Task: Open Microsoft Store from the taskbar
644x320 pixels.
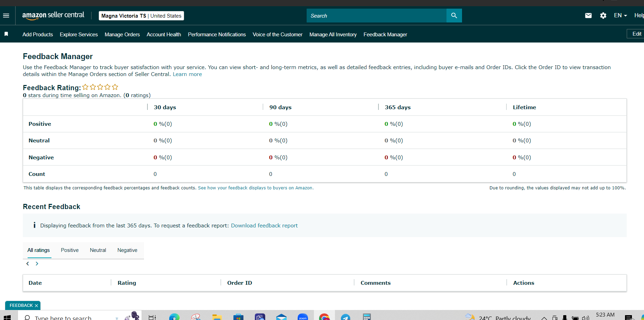Action: tap(238, 317)
